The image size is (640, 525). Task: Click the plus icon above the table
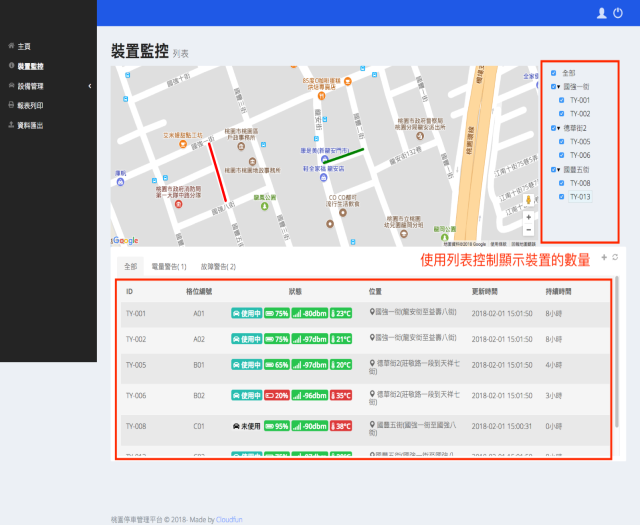603,258
